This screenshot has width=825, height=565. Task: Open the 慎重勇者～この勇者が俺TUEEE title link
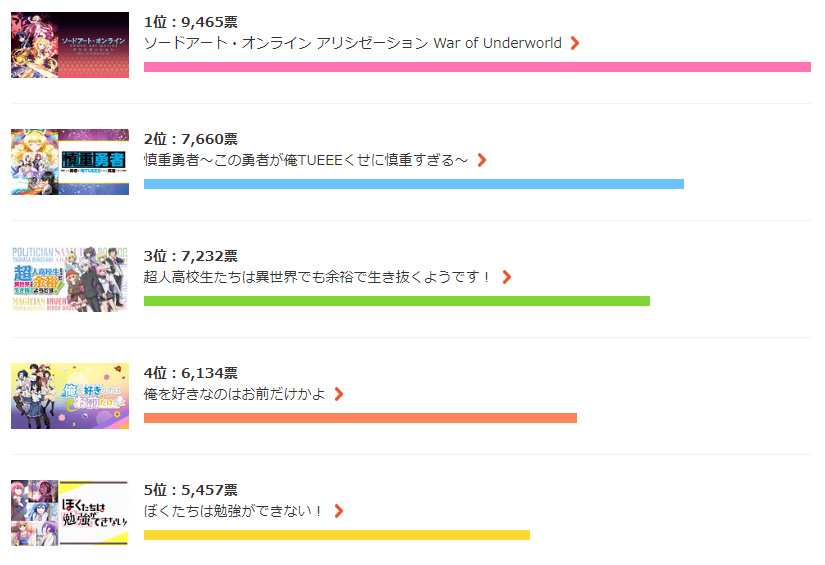(x=306, y=160)
